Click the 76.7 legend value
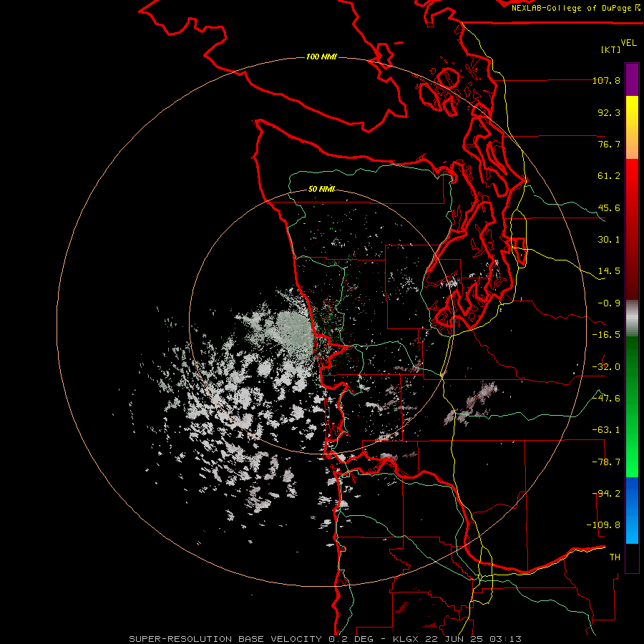Screen dimensions: 644x644 [x=609, y=144]
